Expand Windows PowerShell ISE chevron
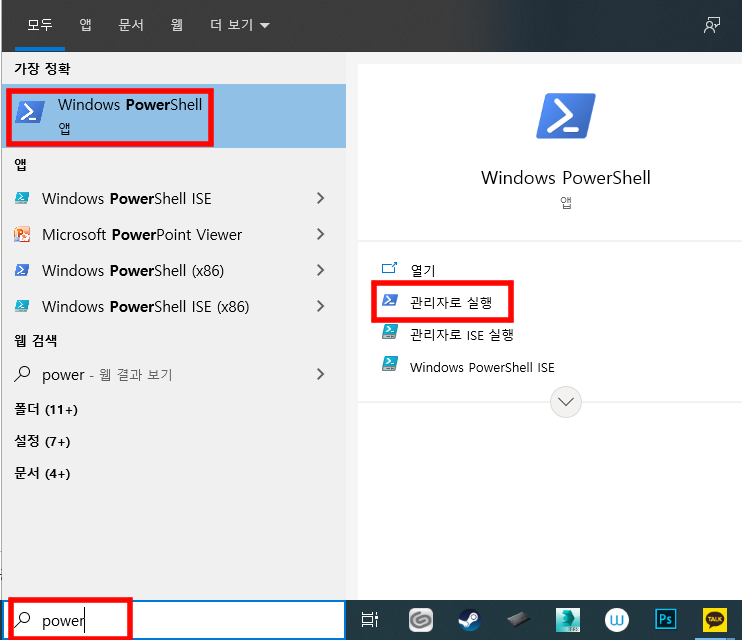Image resolution: width=742 pixels, height=640 pixels. click(320, 198)
